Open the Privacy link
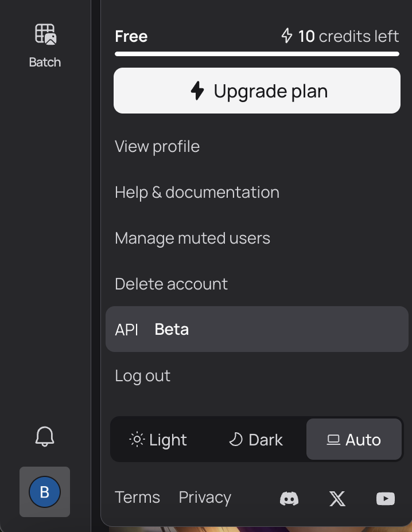Screen dimensions: 412x532 tap(205, 497)
